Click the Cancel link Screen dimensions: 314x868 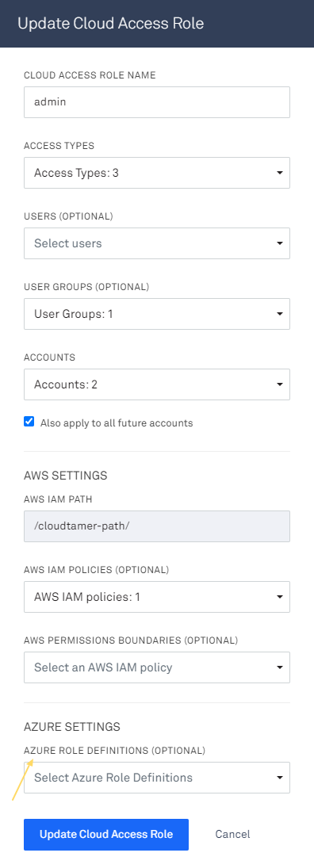232,834
